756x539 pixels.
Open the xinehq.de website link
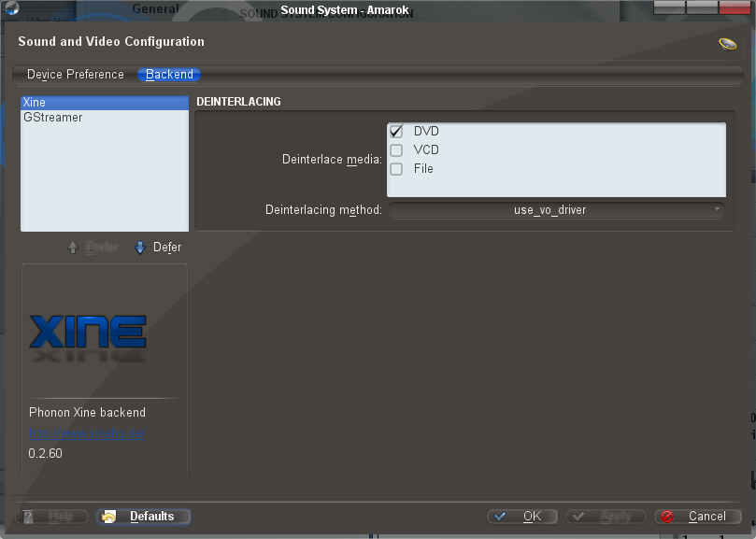pos(87,433)
